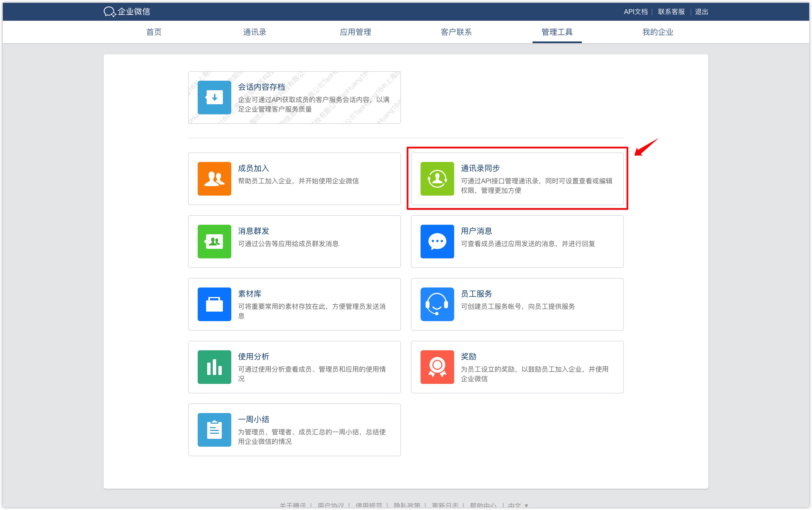The image size is (812, 510).
Task: Expand the 中文 language dropdown in footer
Action: [x=518, y=505]
